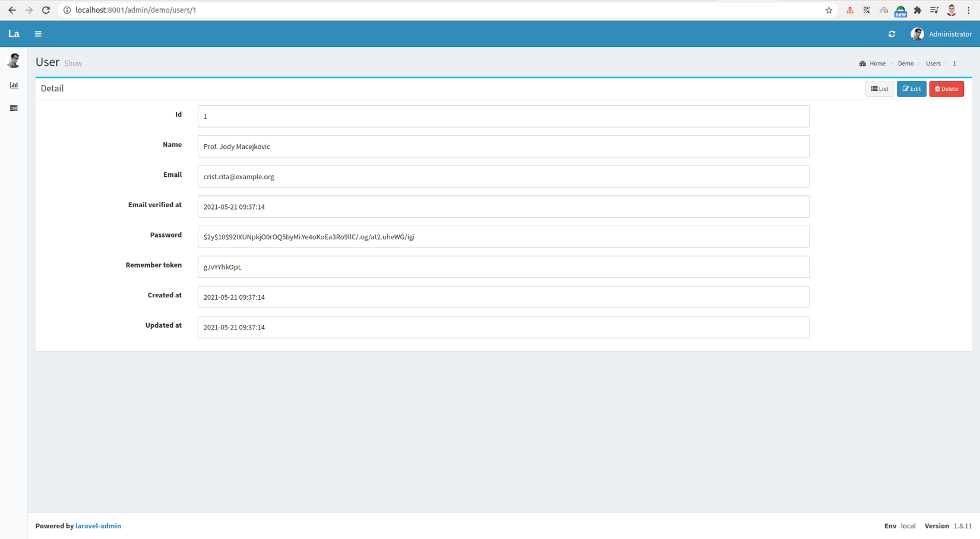The image size is (980, 539).
Task: Click the Detail panel title
Action: (x=52, y=88)
